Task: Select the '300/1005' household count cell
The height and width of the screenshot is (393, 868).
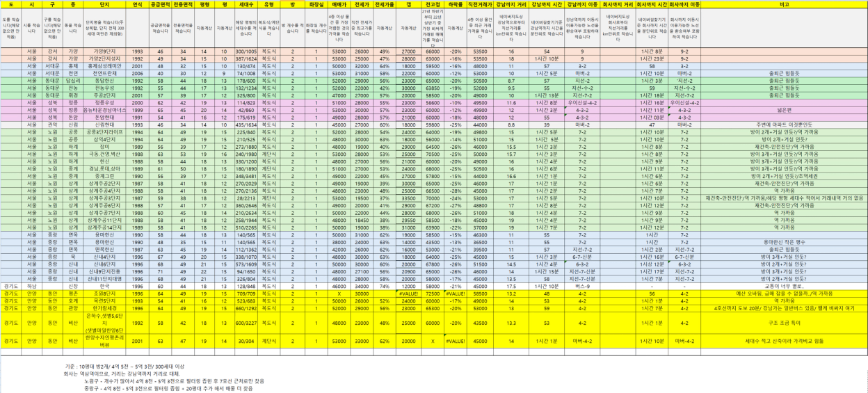Action: click(x=246, y=52)
